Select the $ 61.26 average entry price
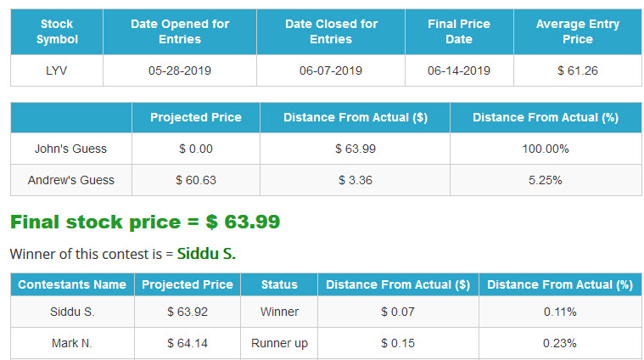The height and width of the screenshot is (360, 644). click(x=578, y=70)
